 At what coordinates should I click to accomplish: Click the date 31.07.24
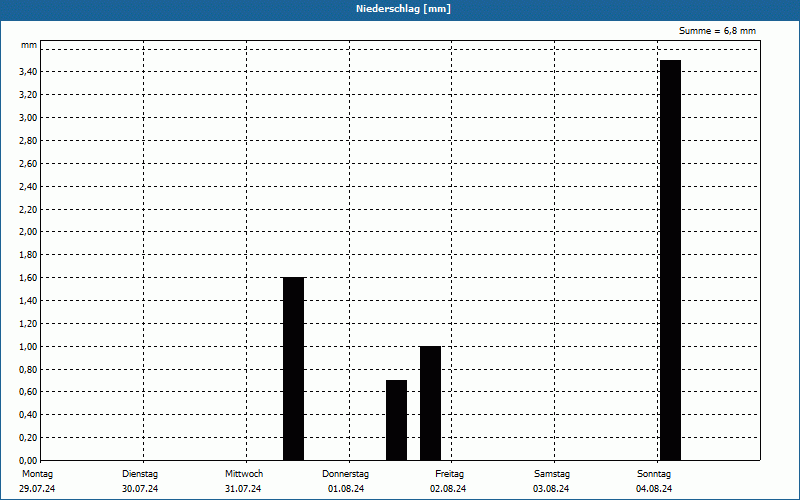243,489
